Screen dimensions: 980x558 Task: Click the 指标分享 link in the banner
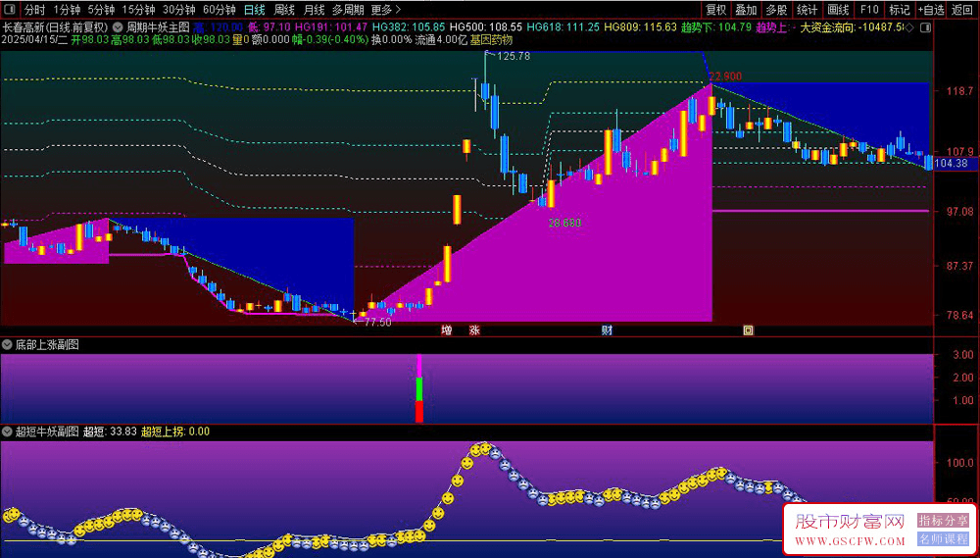pyautogui.click(x=943, y=520)
